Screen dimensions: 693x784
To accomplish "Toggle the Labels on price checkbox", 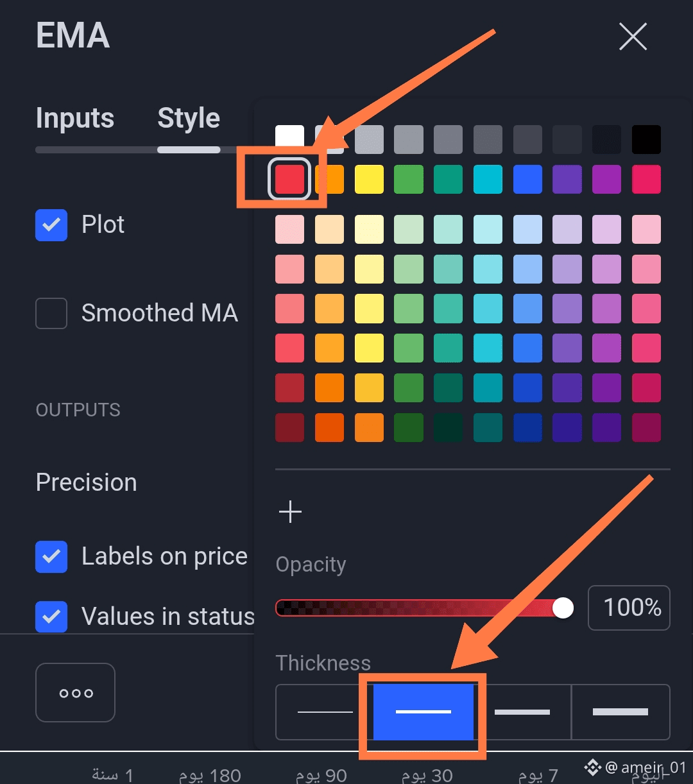I will (51, 557).
